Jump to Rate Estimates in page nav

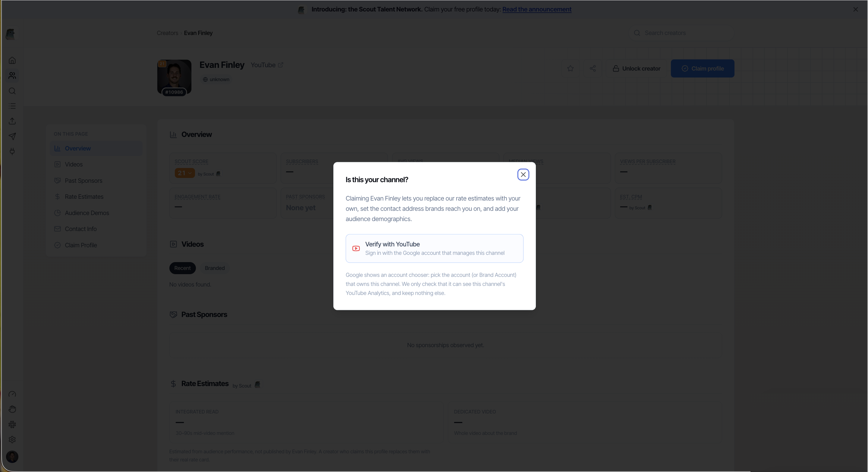[x=96, y=197]
